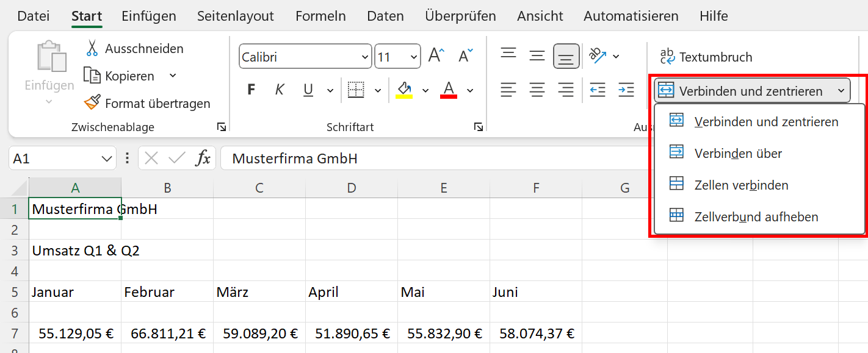Click the Einfügen clipboard icon

[52, 57]
